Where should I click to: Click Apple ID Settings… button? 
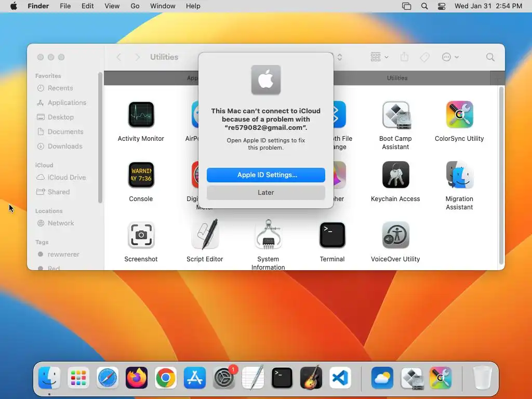266,175
